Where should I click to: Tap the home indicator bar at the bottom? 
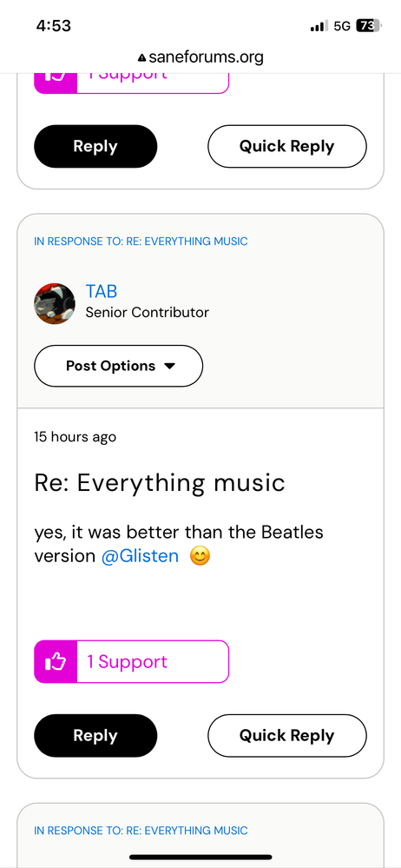click(200, 857)
